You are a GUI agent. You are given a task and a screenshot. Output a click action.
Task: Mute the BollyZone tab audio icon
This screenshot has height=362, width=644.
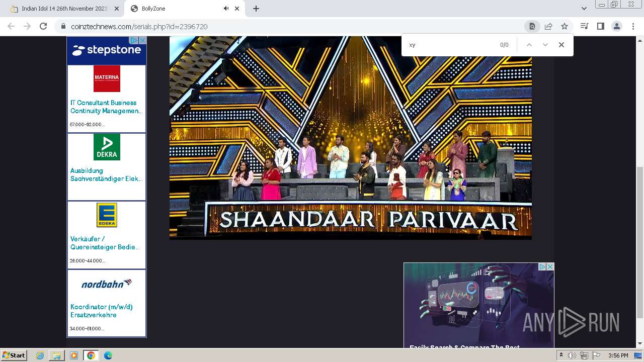coord(226,9)
